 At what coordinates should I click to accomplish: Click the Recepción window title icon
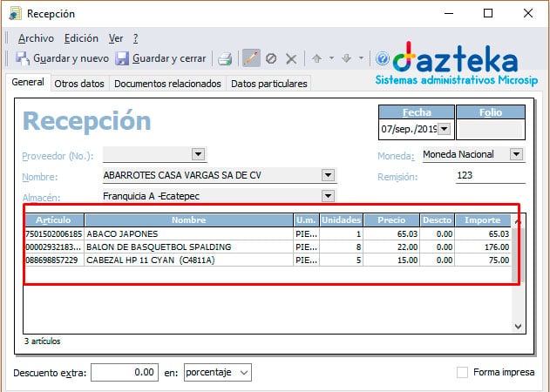tap(16, 14)
